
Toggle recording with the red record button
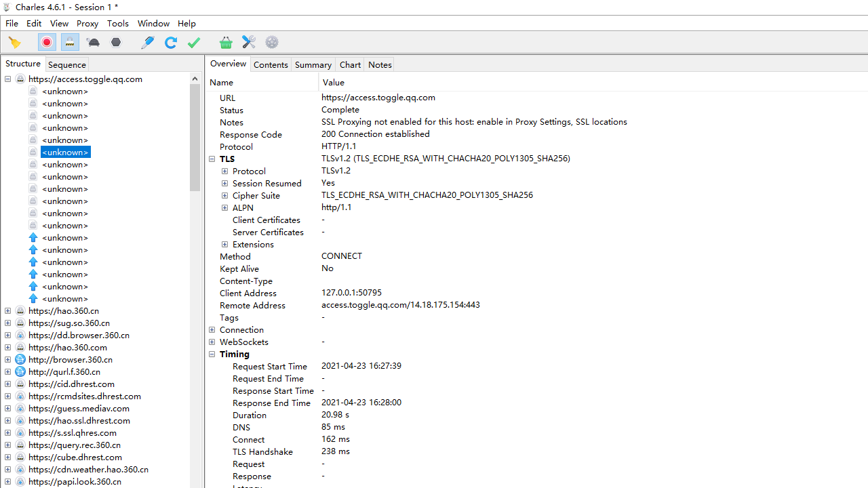click(x=47, y=43)
